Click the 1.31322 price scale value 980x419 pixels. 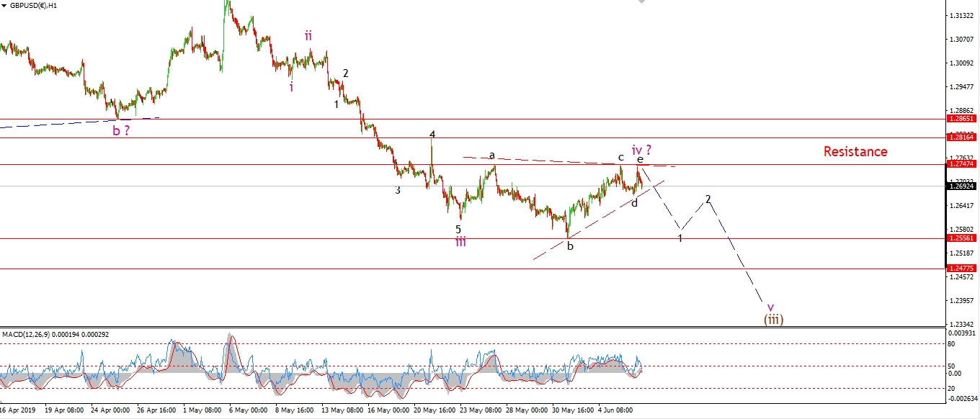point(961,15)
